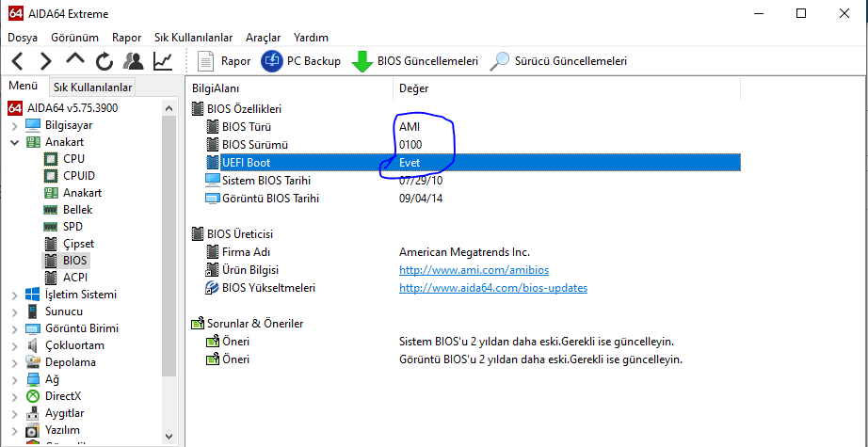
Task: Click the İşletim Sistemi Windows icon
Action: [x=33, y=295]
